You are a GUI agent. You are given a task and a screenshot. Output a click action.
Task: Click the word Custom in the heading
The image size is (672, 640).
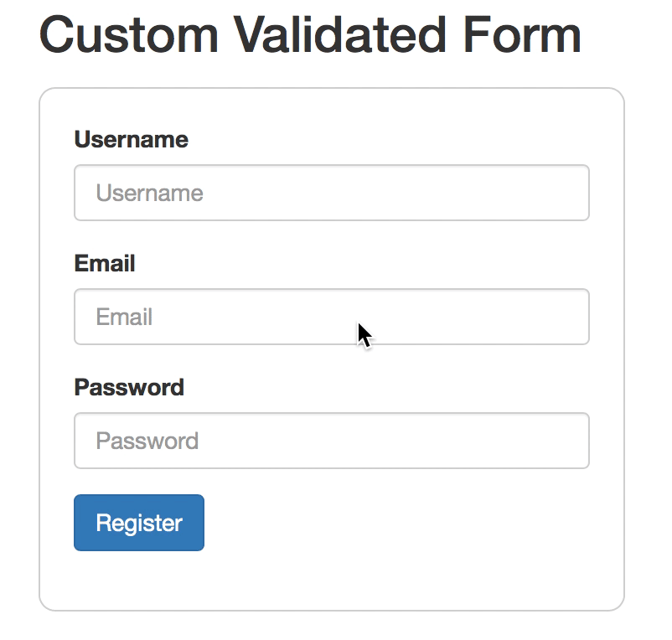coord(129,34)
